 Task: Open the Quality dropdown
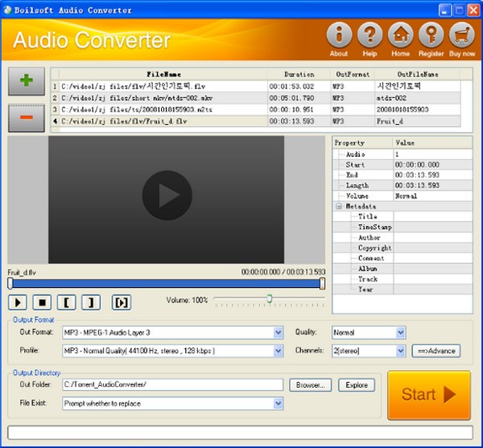tap(400, 332)
